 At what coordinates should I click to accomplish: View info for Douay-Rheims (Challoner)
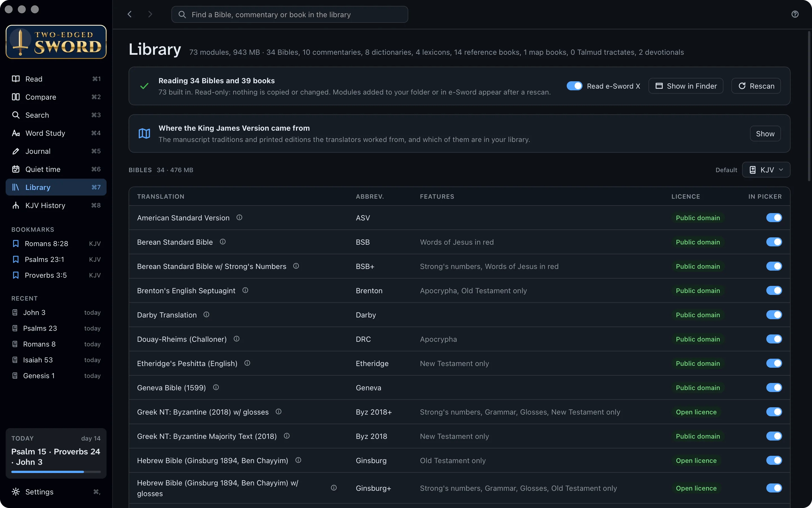click(x=237, y=339)
